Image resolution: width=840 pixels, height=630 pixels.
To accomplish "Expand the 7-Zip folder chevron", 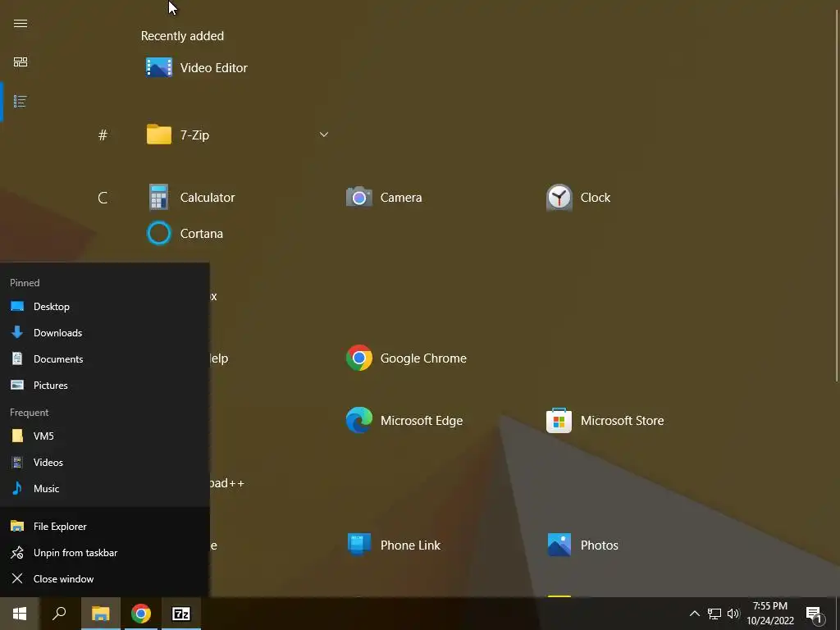I will point(323,135).
